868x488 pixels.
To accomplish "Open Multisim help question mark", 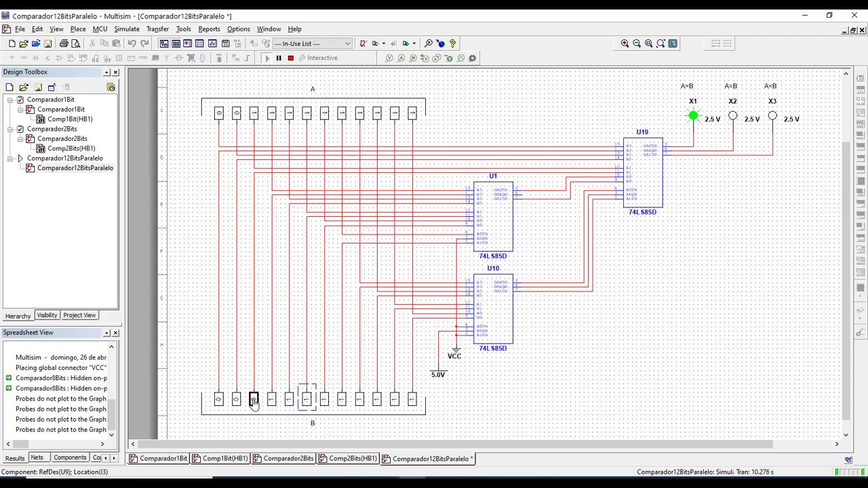I will [452, 43].
